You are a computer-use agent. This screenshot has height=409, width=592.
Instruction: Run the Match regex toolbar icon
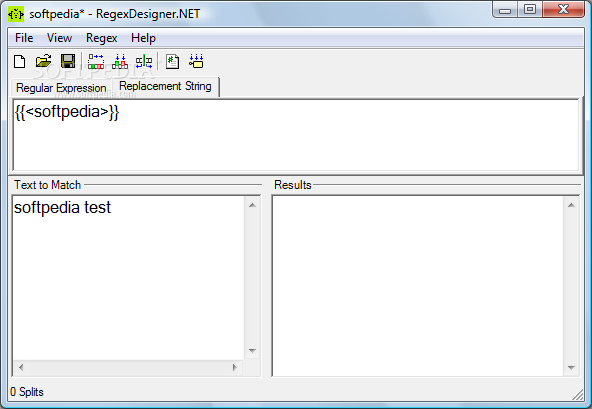(96, 62)
